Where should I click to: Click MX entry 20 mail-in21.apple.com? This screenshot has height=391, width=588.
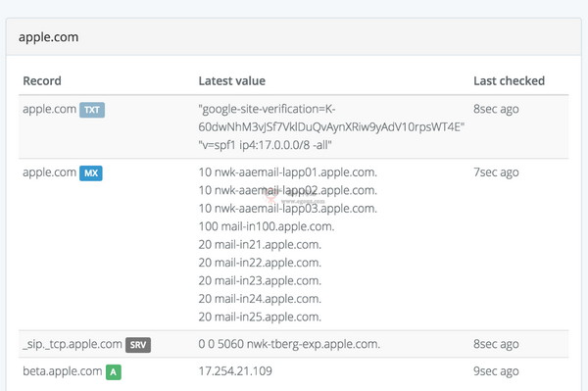[260, 245]
